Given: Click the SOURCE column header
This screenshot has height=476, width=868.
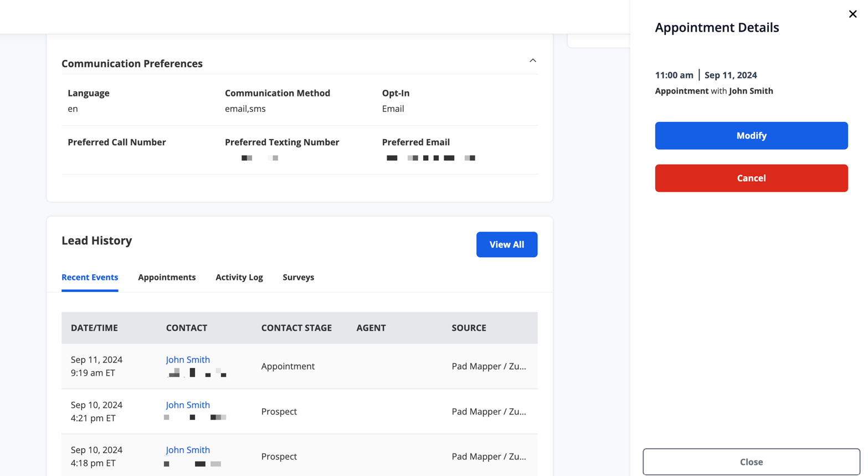Looking at the screenshot, I should click(469, 327).
